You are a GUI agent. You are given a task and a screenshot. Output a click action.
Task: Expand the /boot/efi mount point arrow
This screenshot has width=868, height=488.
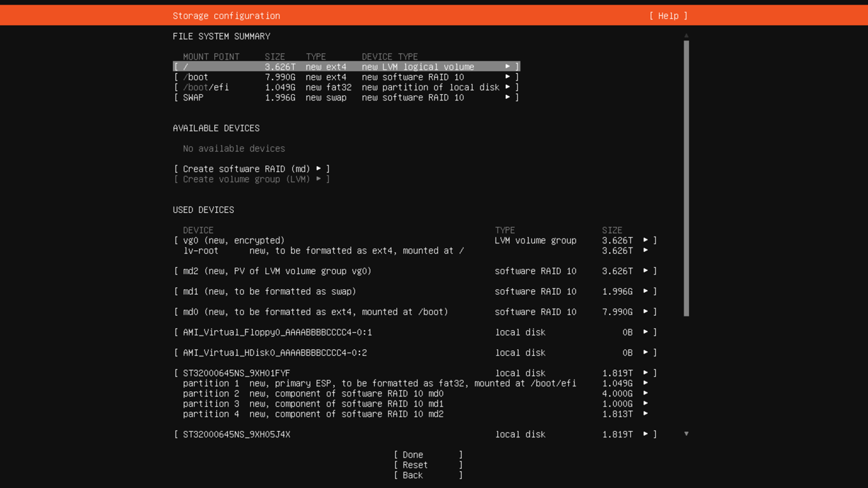coord(507,87)
